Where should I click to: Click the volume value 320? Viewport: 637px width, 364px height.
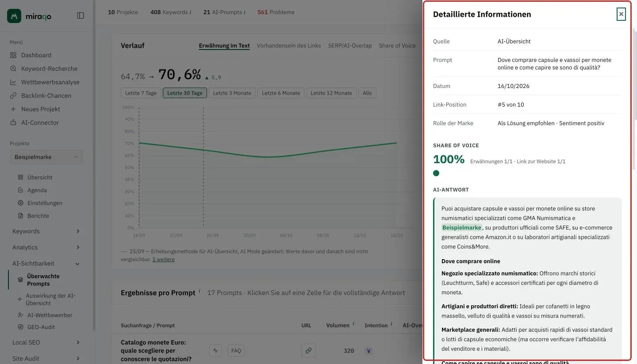349,351
